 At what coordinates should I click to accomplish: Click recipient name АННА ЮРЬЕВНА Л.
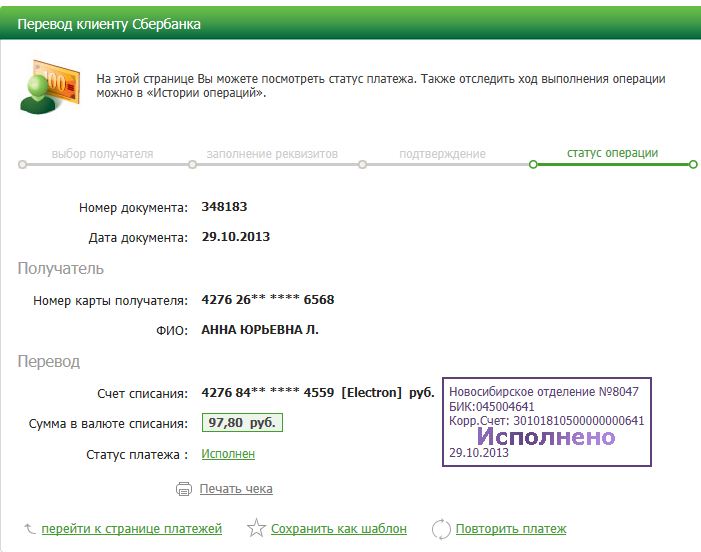pos(260,329)
